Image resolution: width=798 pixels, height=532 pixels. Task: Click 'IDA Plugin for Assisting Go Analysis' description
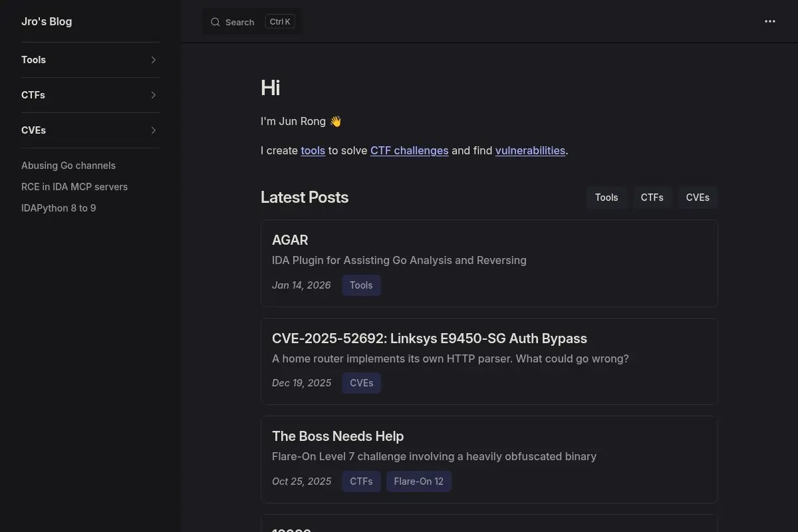[399, 261]
